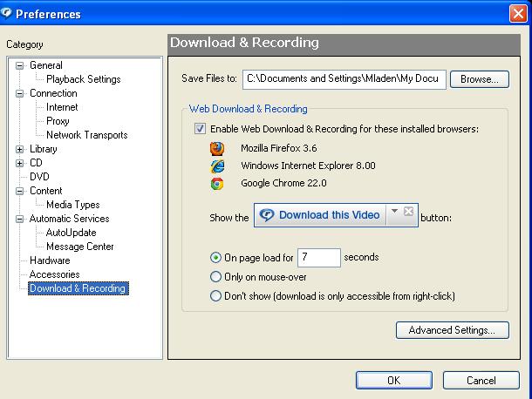Click the Browse... button
Screen dimensions: 532x399
click(480, 79)
